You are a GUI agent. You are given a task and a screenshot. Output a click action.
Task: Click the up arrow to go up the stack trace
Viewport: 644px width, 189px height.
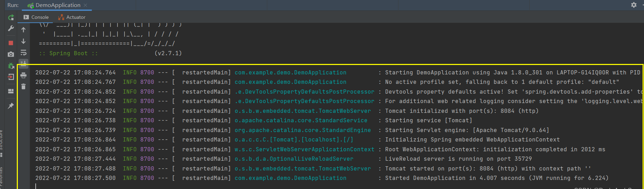(23, 30)
